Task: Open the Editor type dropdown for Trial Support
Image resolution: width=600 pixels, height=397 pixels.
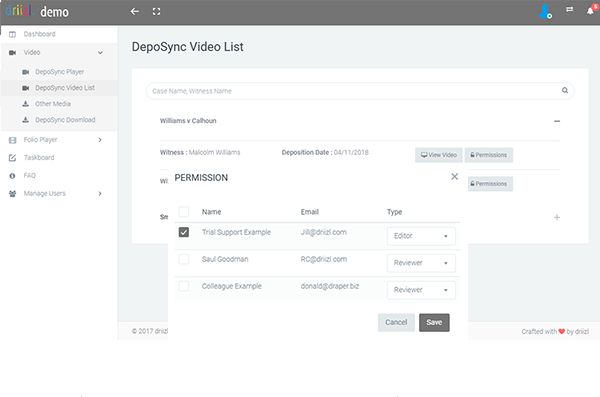Action: (421, 236)
